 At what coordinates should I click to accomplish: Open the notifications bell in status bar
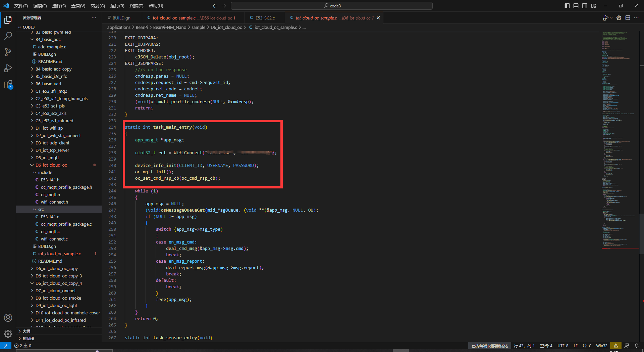point(636,346)
